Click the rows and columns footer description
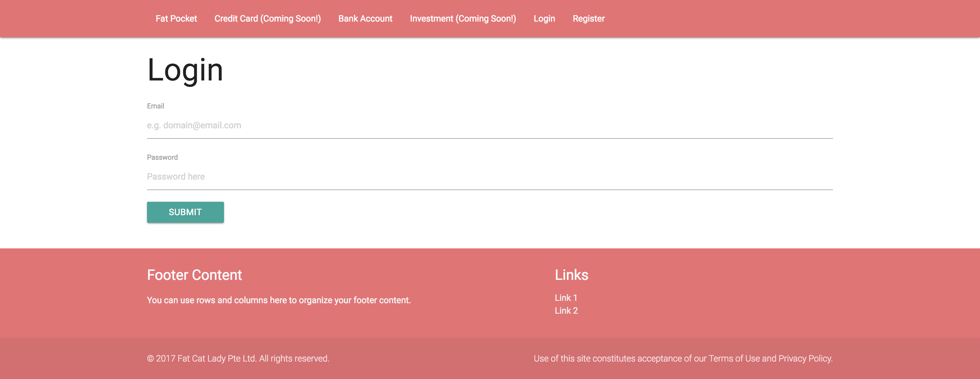The height and width of the screenshot is (379, 980). pyautogui.click(x=279, y=300)
